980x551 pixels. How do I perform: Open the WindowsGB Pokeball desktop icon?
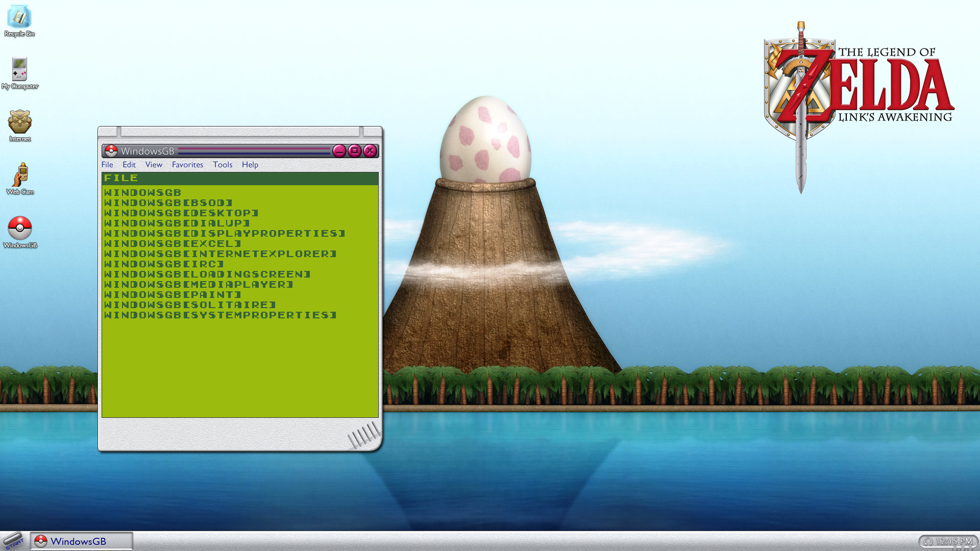[20, 232]
